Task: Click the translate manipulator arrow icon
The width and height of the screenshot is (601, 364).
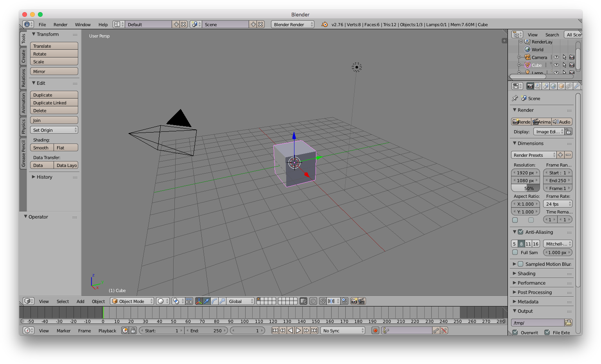Action: click(x=206, y=301)
